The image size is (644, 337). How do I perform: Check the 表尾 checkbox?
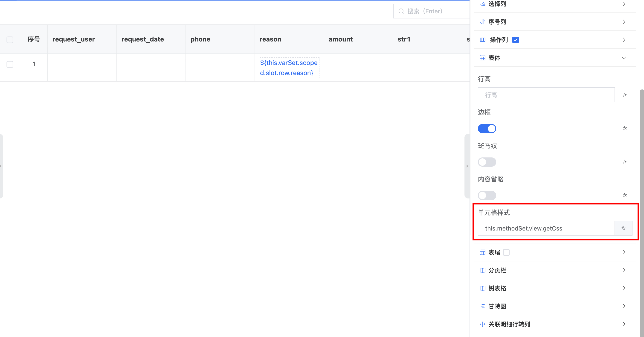click(506, 252)
